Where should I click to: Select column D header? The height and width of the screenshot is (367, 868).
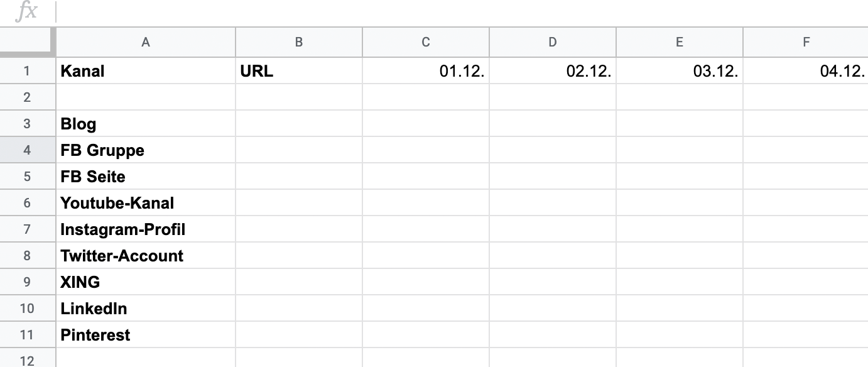pyautogui.click(x=553, y=42)
